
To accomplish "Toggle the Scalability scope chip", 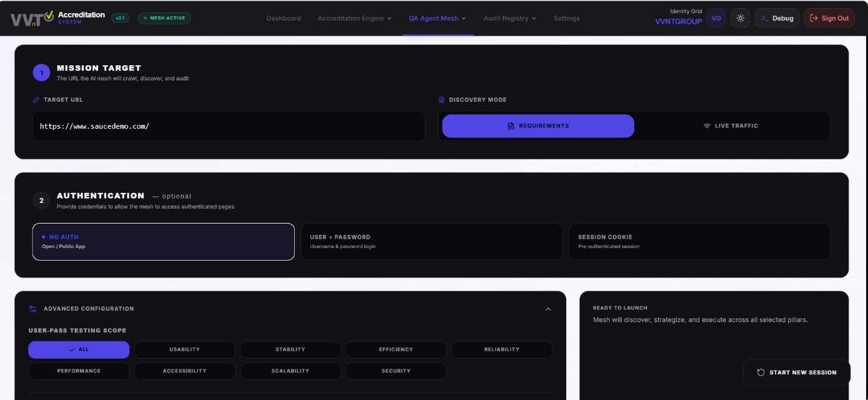I will 290,371.
